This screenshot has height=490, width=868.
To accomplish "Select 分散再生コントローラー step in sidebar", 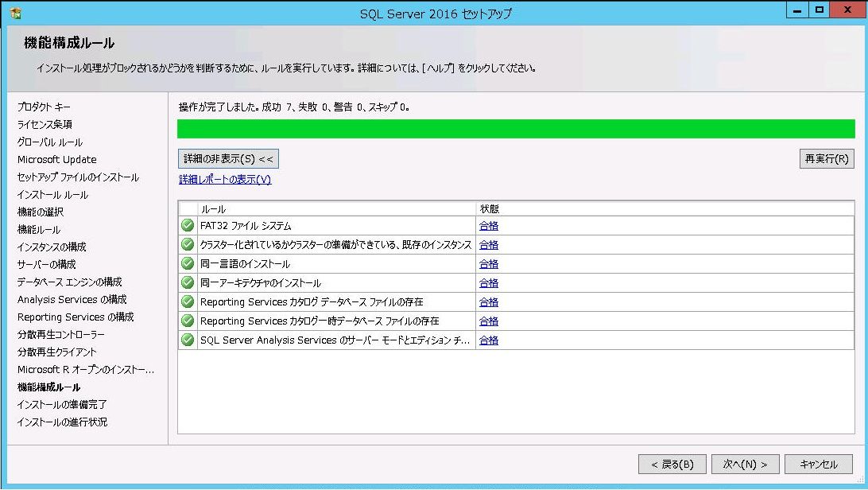I will (x=61, y=334).
